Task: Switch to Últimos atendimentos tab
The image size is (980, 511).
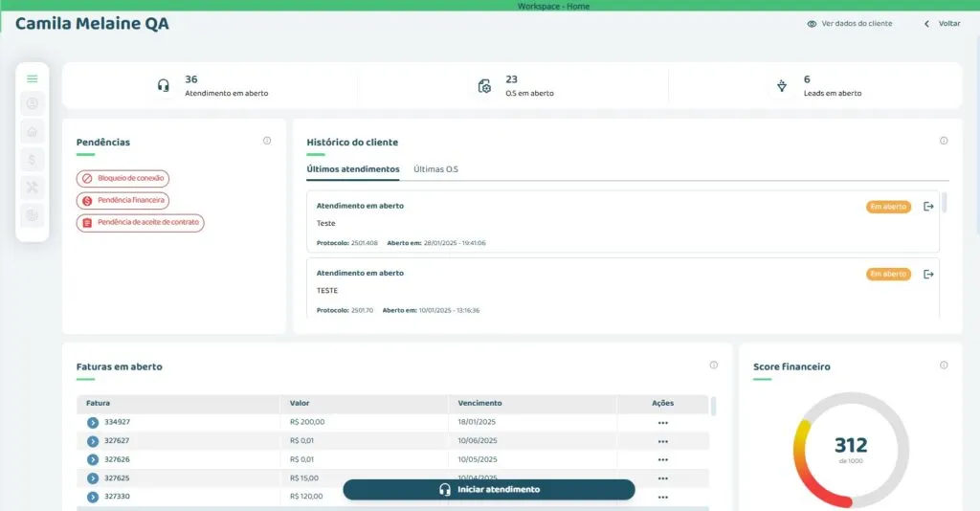Action: (x=352, y=169)
